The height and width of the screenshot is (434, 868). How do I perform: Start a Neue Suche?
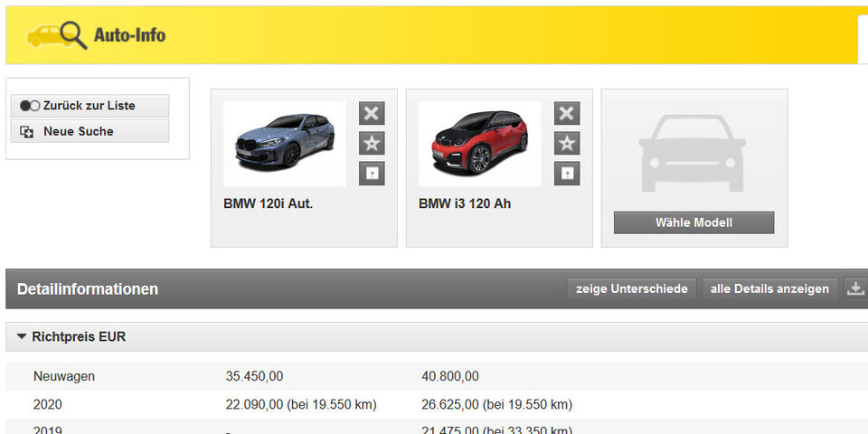pyautogui.click(x=90, y=132)
